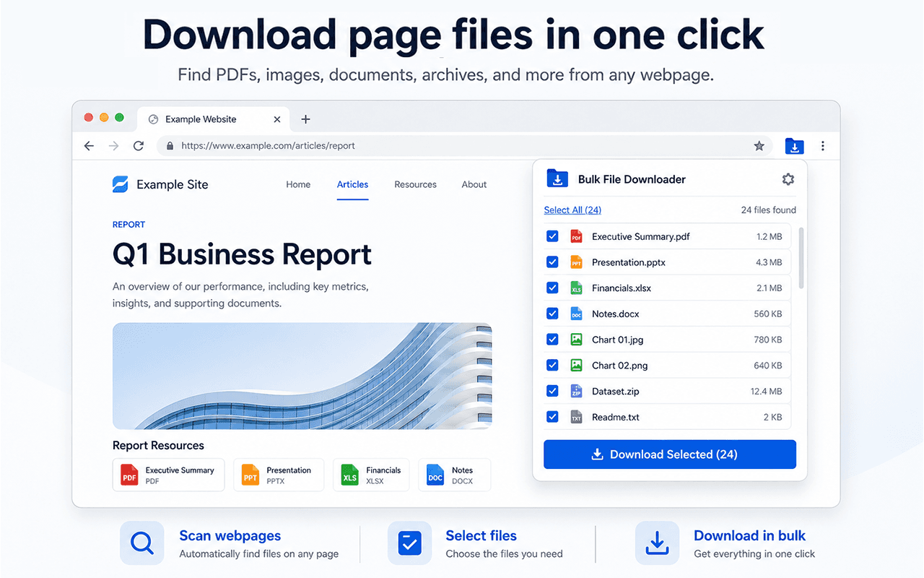Click DOC icon beside Notes.docx

tap(576, 314)
